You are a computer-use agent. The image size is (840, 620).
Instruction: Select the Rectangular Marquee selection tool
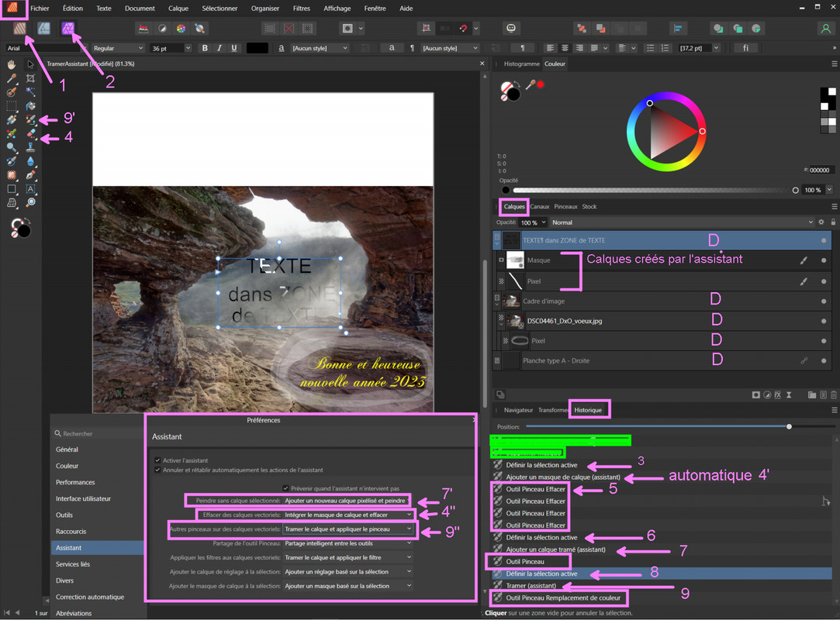coord(12,106)
